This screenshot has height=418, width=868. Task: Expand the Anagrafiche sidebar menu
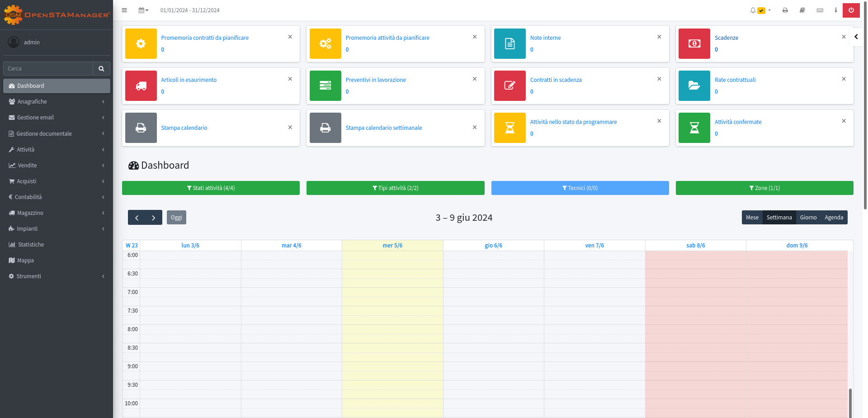coord(57,102)
